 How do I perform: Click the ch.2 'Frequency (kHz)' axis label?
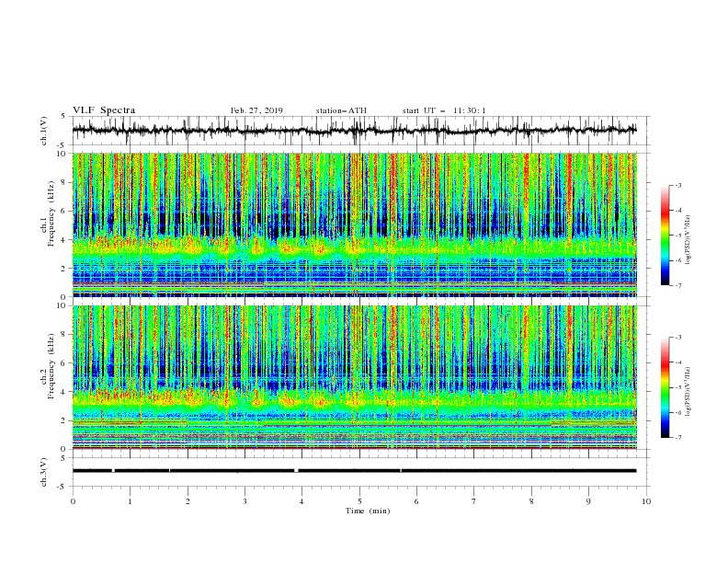coord(51,366)
